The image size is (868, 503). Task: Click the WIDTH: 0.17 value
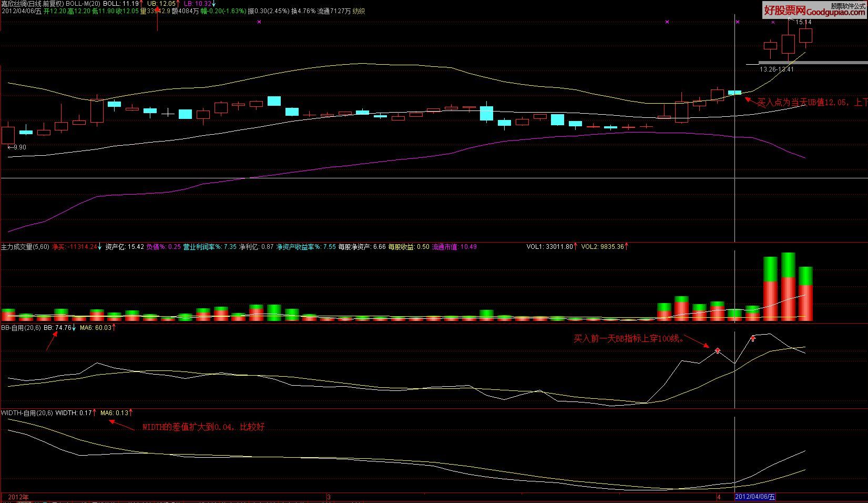point(74,413)
